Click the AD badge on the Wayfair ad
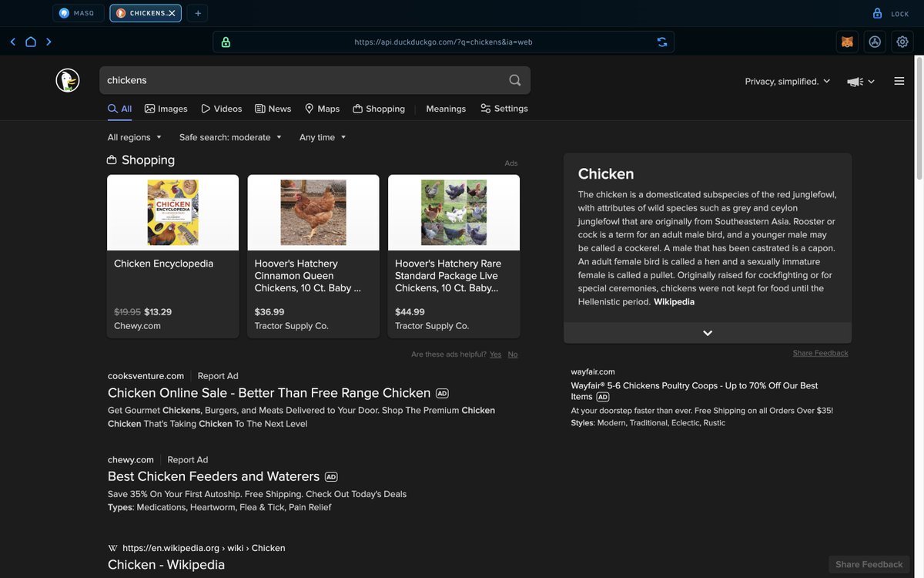Viewport: 924px width, 578px height. click(x=603, y=397)
